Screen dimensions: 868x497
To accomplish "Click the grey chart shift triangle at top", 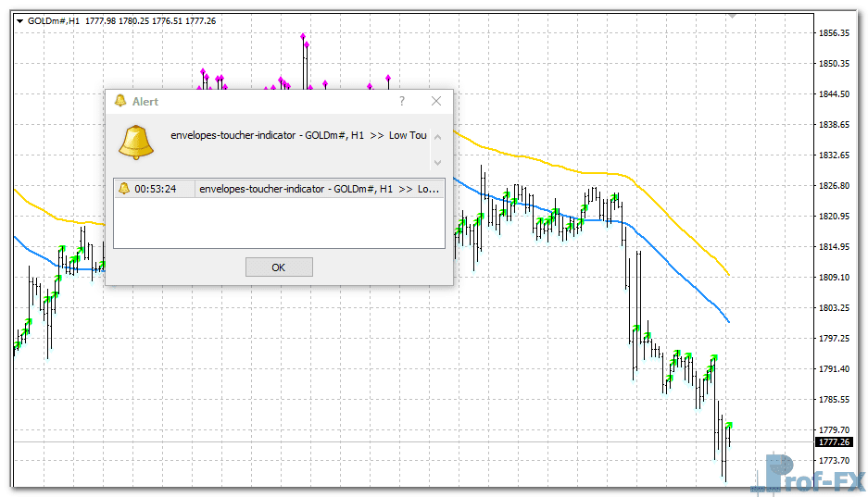I will [x=733, y=16].
